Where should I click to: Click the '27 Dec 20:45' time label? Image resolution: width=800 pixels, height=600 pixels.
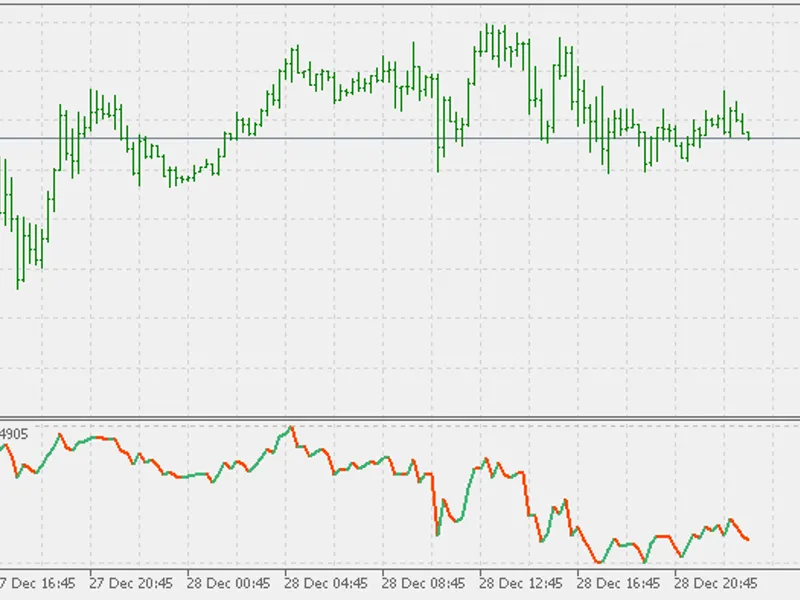point(131,583)
